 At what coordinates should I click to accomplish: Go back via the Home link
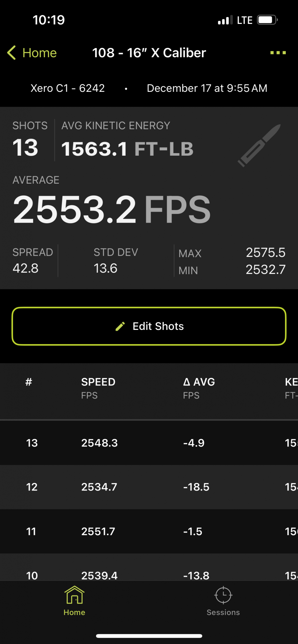32,53
